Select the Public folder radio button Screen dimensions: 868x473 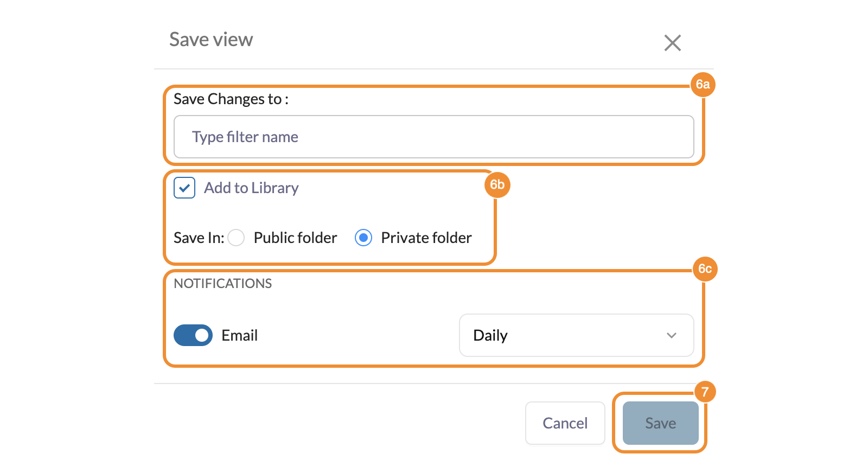[x=236, y=238]
